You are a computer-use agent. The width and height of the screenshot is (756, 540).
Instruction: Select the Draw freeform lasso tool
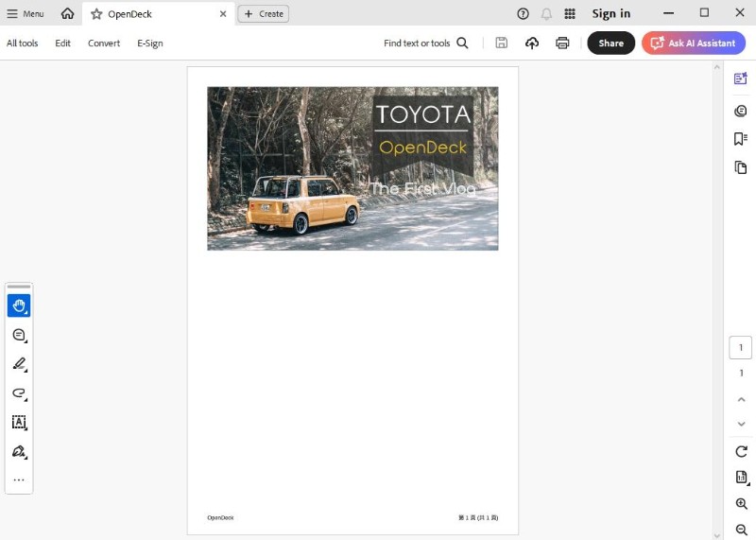(19, 393)
